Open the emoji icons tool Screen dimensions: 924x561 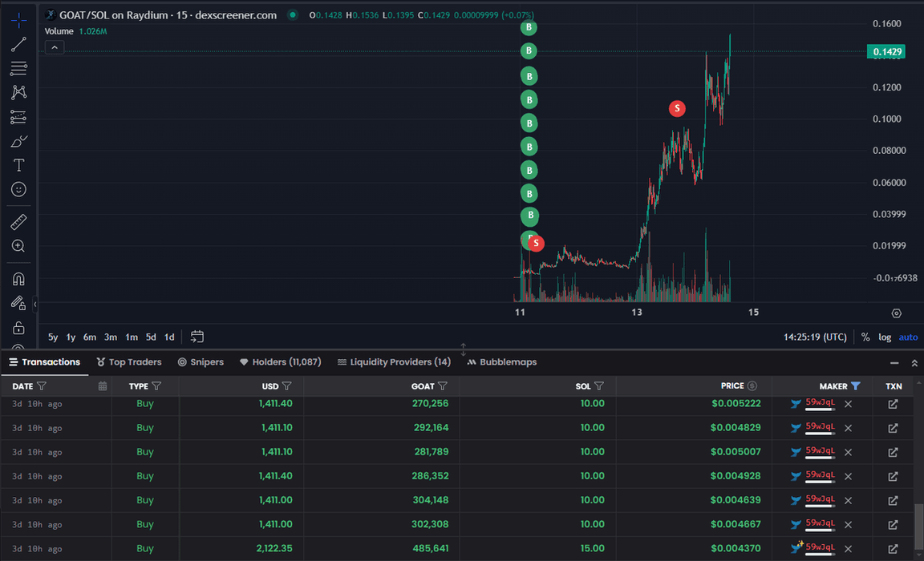[18, 189]
